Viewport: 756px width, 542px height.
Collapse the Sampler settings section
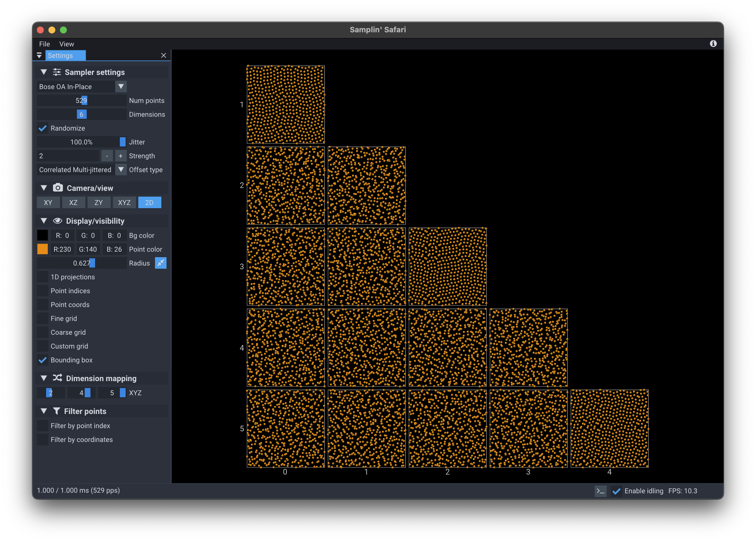[x=44, y=72]
